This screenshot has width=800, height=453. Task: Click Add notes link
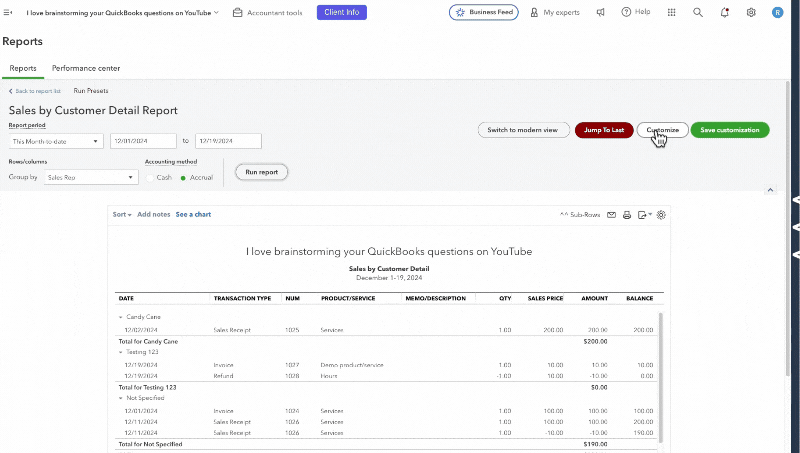(154, 214)
